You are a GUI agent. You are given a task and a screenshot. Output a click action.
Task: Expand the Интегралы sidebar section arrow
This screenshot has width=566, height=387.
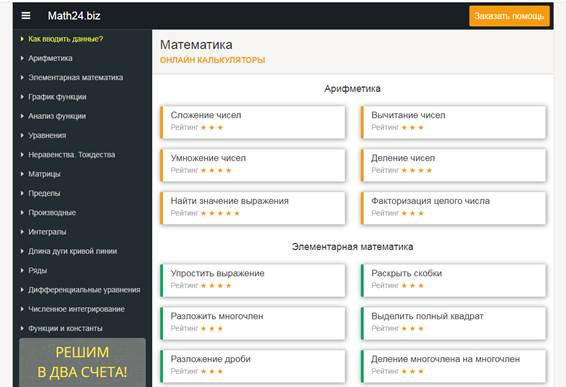(22, 232)
